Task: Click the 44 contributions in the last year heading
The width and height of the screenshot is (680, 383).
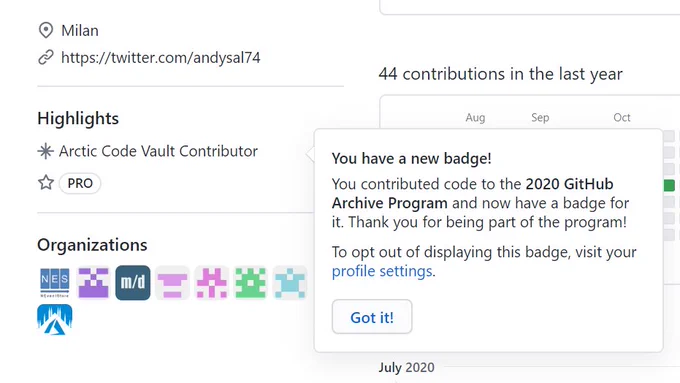Action: pos(500,74)
